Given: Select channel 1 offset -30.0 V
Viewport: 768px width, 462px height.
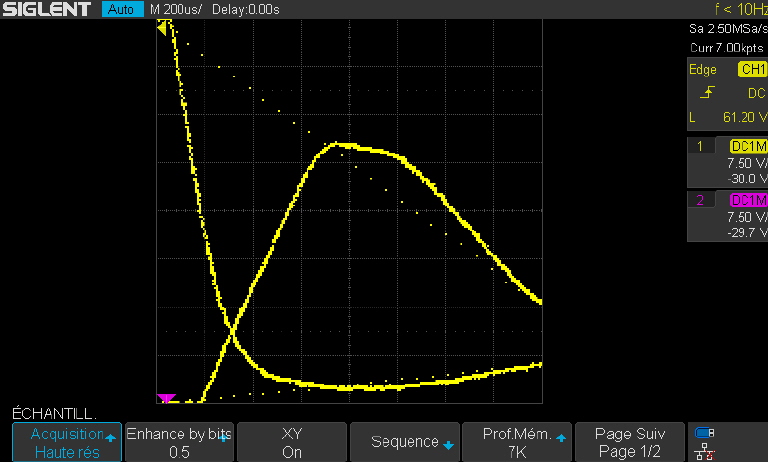Looking at the screenshot, I should (x=747, y=178).
